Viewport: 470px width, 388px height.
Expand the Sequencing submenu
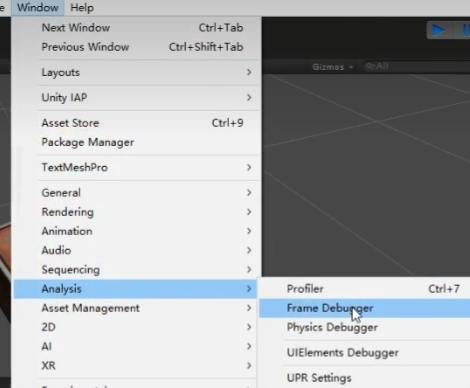tap(135, 270)
